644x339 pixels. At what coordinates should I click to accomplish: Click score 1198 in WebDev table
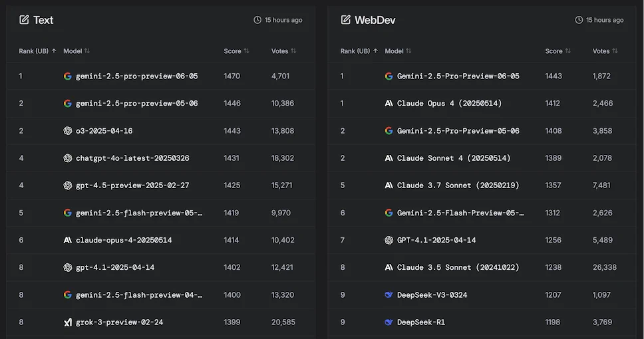click(x=552, y=322)
